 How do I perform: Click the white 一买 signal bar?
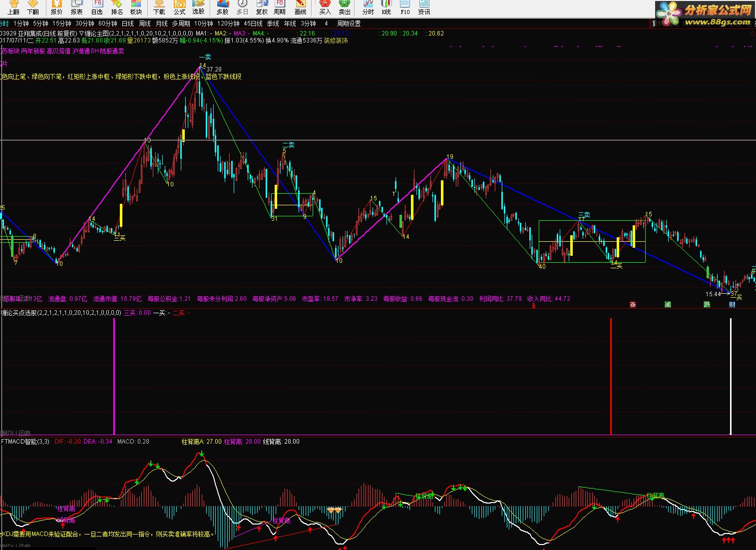click(731, 376)
